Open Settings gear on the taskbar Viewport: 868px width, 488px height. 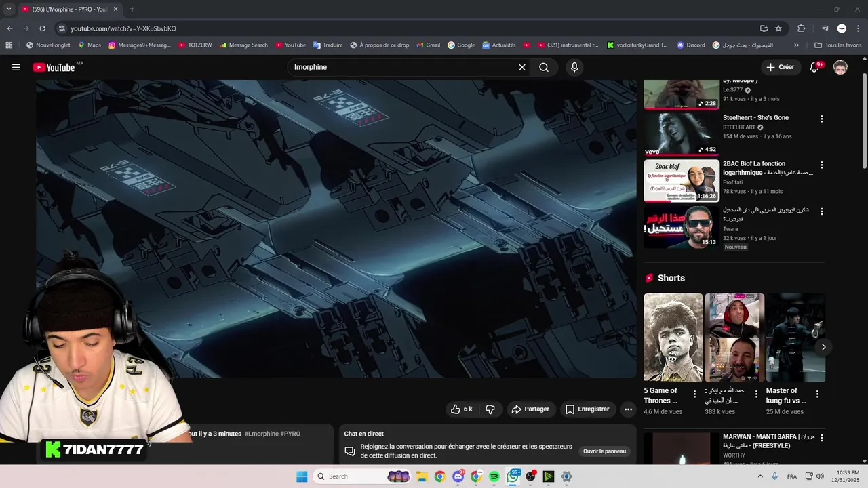(567, 476)
